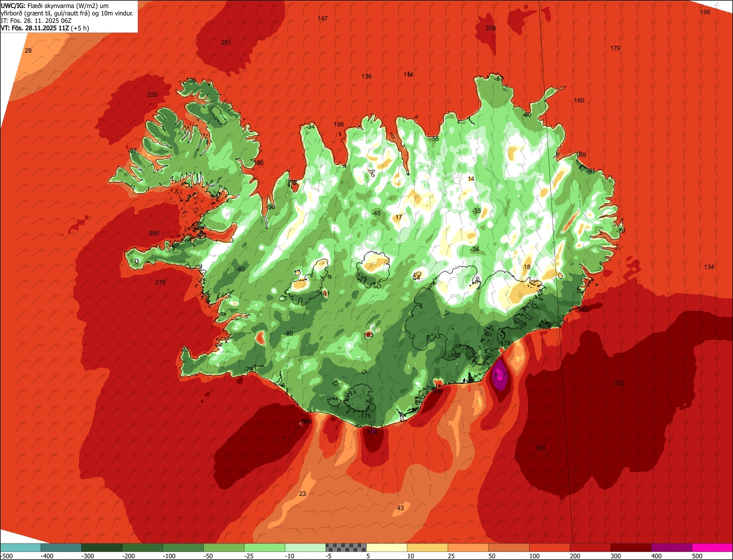This screenshot has width=733, height=560.
Task: Click the legend label -200
Action: point(129,556)
